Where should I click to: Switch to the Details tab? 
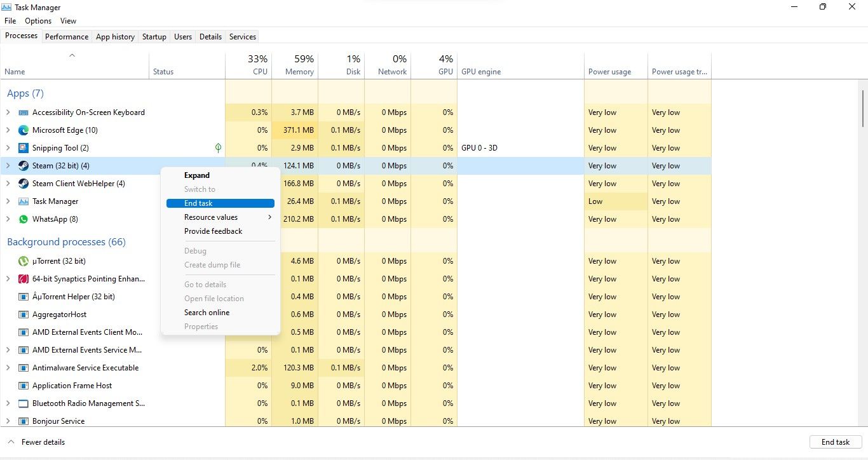210,37
